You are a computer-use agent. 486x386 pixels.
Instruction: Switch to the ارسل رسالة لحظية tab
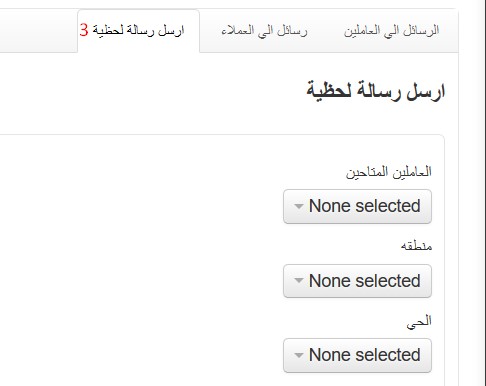point(138,31)
